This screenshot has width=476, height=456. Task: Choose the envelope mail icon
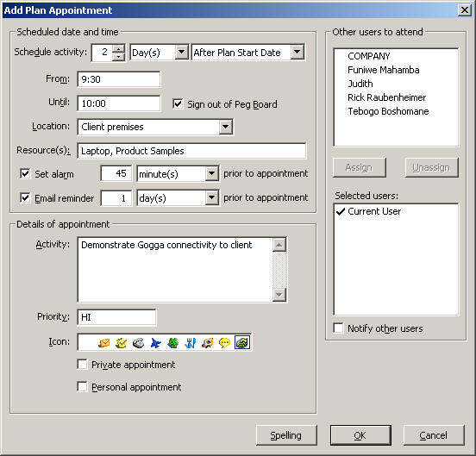pos(103,343)
